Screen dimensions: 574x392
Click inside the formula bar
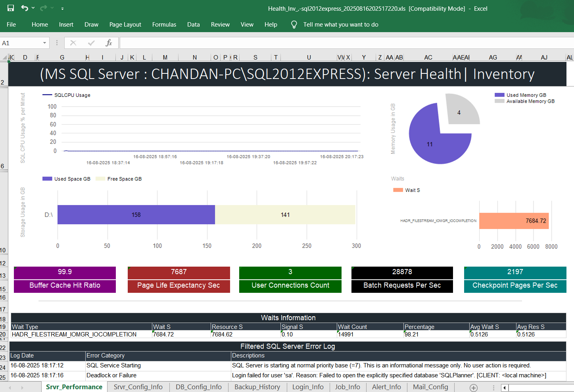pyautogui.click(x=278, y=42)
